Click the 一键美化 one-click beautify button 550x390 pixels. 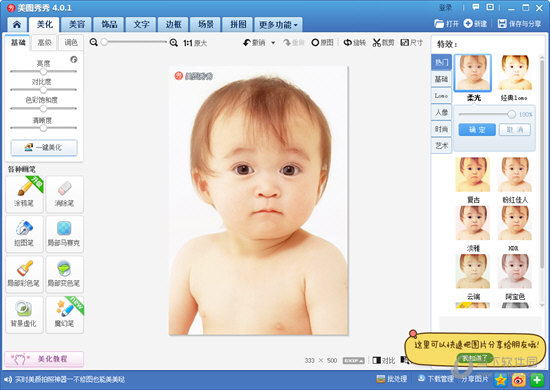coord(44,147)
